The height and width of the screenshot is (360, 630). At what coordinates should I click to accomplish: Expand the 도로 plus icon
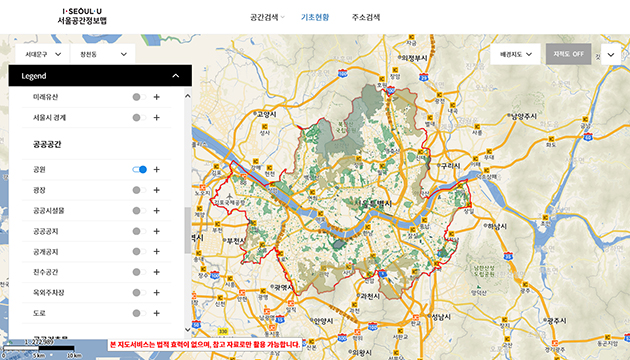(157, 313)
